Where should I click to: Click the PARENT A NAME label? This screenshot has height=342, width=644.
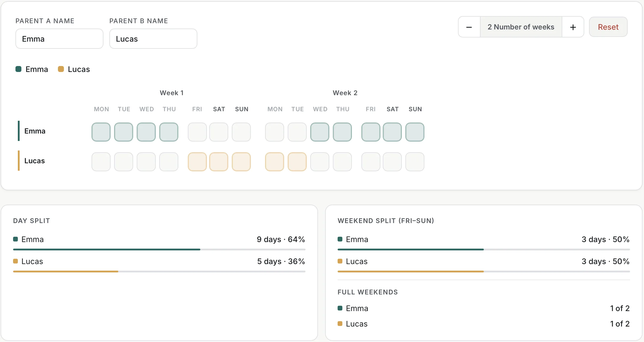[45, 21]
